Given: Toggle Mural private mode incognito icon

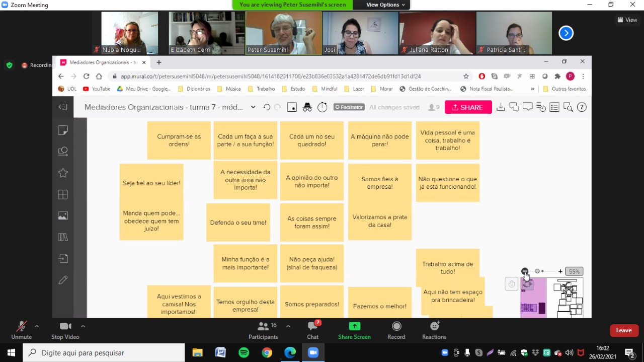Looking at the screenshot, I should point(307,107).
